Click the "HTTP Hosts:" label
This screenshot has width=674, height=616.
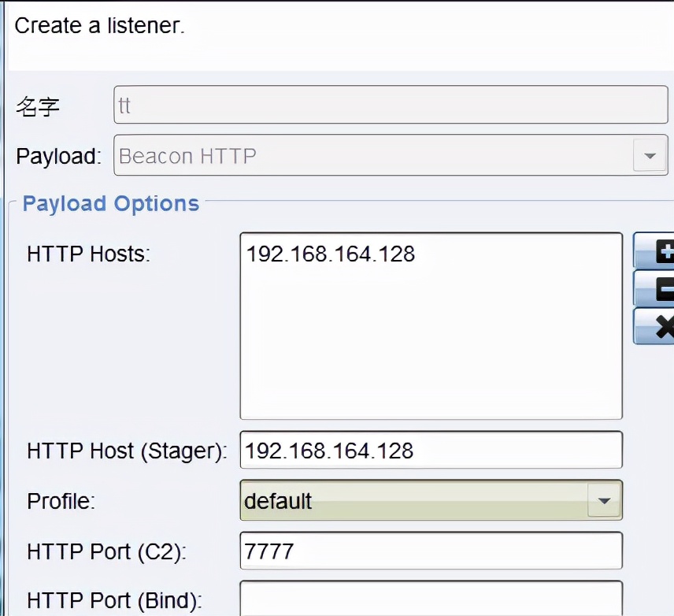point(88,254)
